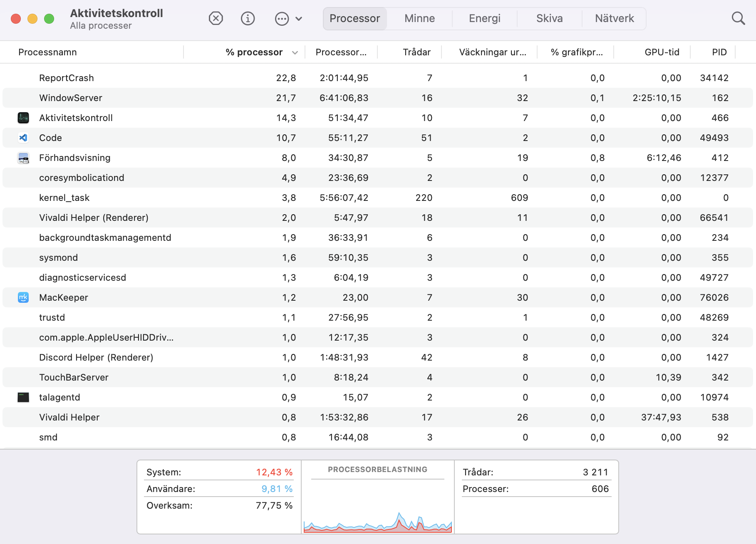This screenshot has height=544, width=756.
Task: Select the sysmond process
Action: pos(378,257)
